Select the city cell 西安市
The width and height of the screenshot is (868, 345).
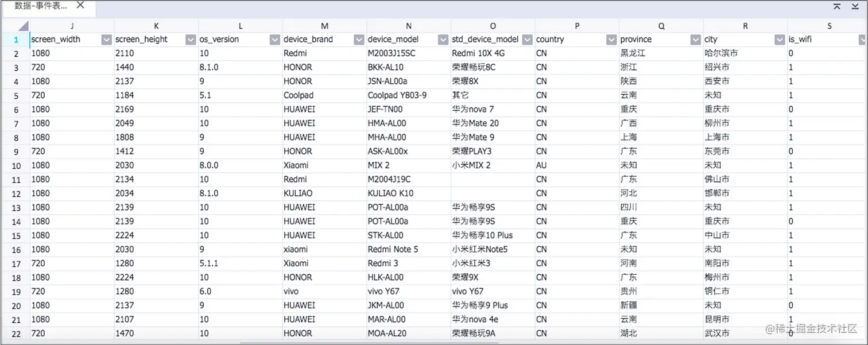745,82
